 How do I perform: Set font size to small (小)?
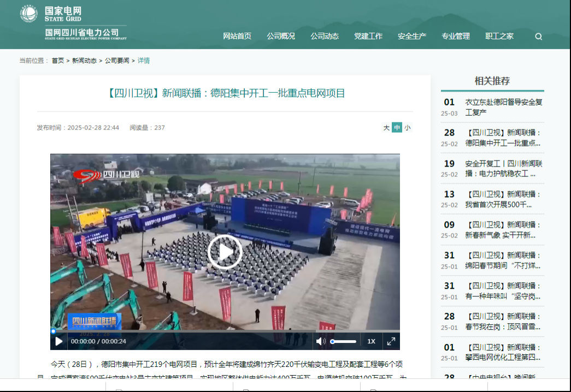[407, 128]
